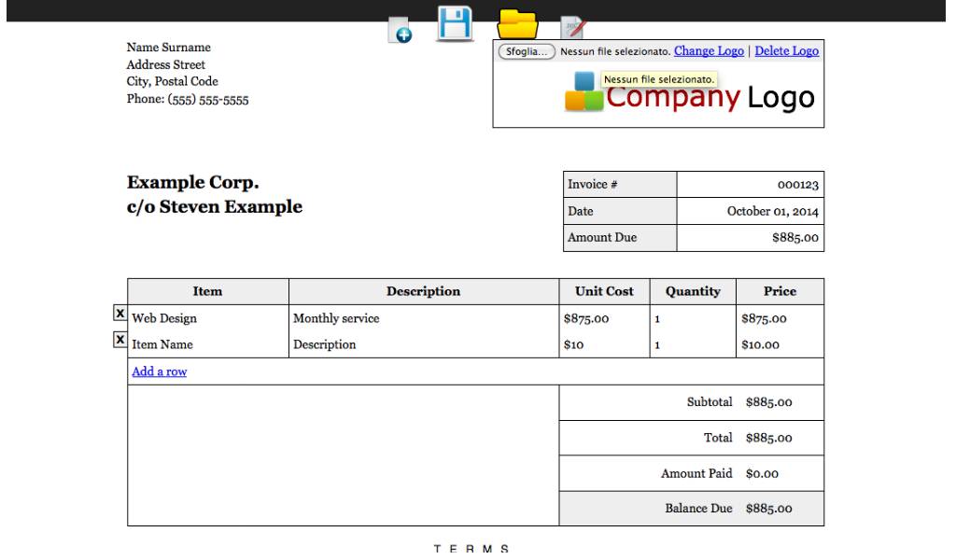This screenshot has width=956, height=560.
Task: Click the document edit pencil icon
Action: click(572, 28)
